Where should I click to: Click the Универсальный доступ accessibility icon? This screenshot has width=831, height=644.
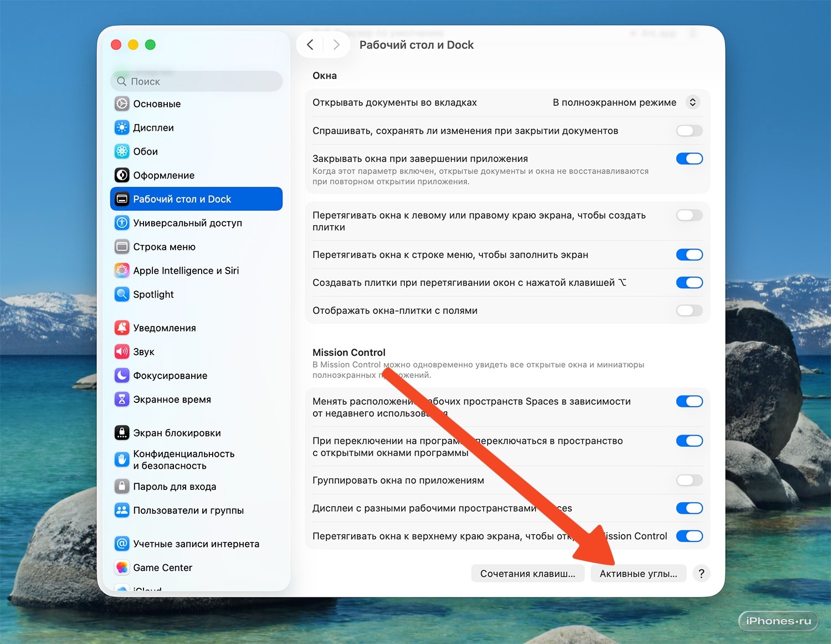122,223
